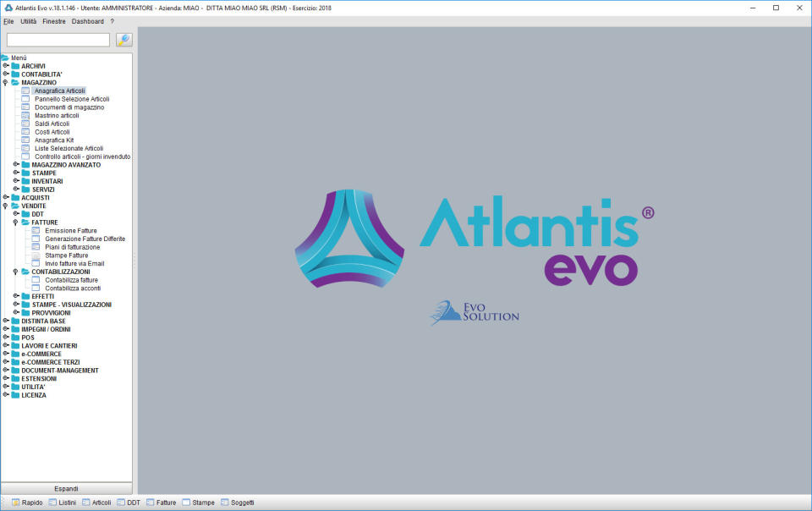Select Contabilizza fatture

click(73, 279)
